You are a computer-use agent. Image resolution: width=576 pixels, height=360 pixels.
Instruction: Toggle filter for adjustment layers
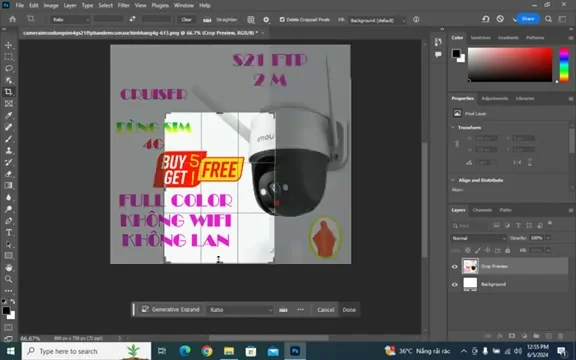[507, 225]
